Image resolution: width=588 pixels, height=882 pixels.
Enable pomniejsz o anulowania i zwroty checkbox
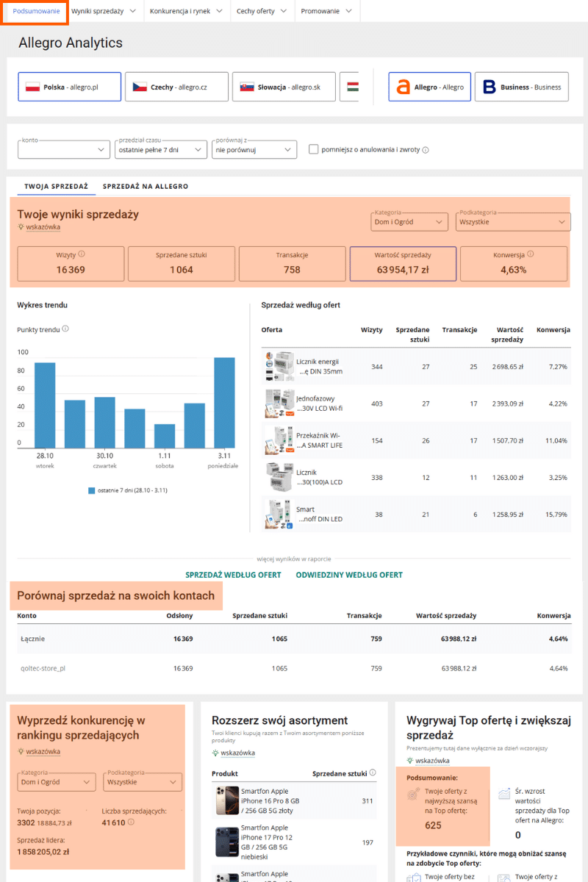pos(314,149)
